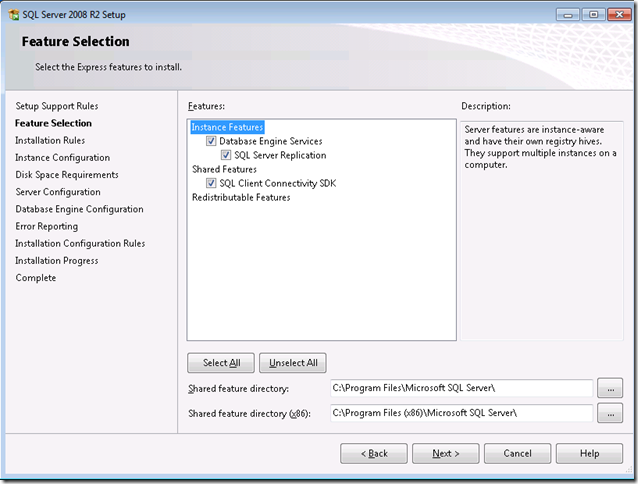Viewport: 638px width, 484px height.
Task: Click the Unselect All button
Action: pos(293,363)
